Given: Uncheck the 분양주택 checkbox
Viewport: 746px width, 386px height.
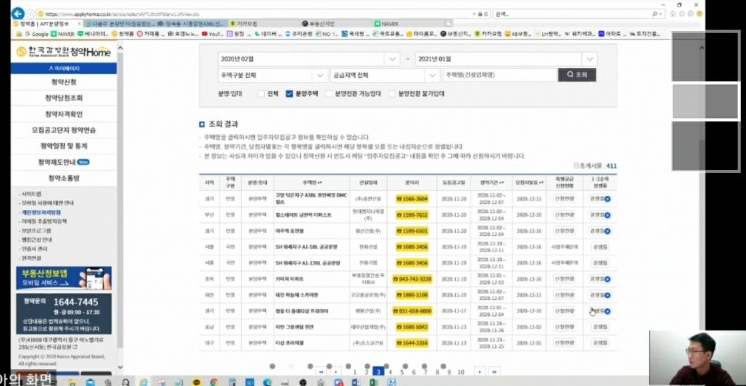Looking at the screenshot, I should 289,94.
